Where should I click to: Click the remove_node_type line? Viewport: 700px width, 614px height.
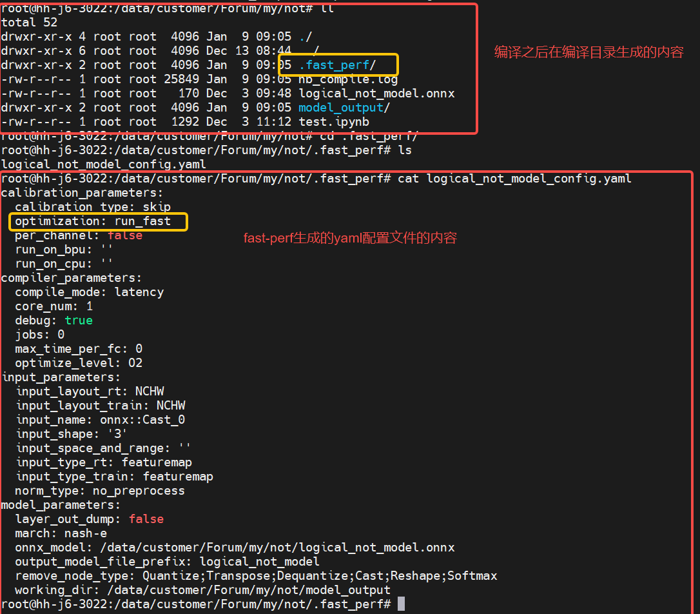[x=256, y=576]
